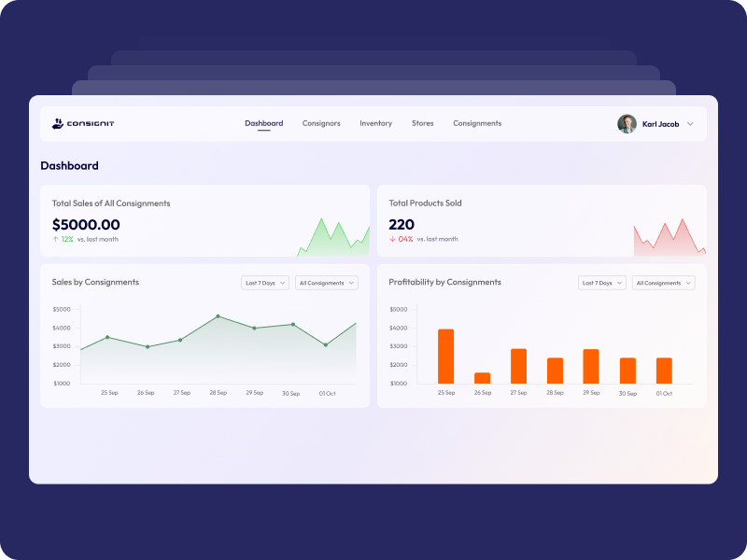The height and width of the screenshot is (560, 747).
Task: Select the 28 Sep data point on line chart
Action: pyautogui.click(x=218, y=316)
